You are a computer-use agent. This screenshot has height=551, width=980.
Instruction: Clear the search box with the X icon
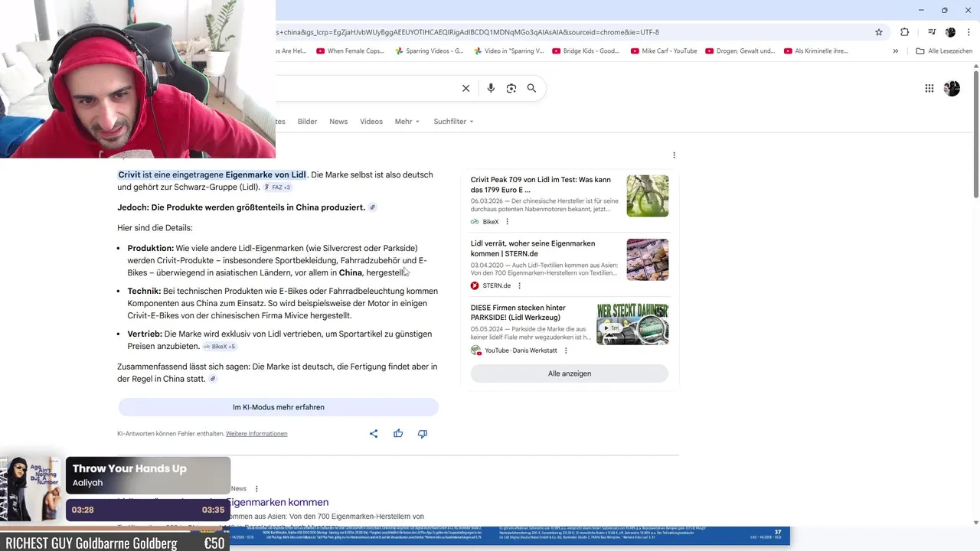click(x=465, y=88)
